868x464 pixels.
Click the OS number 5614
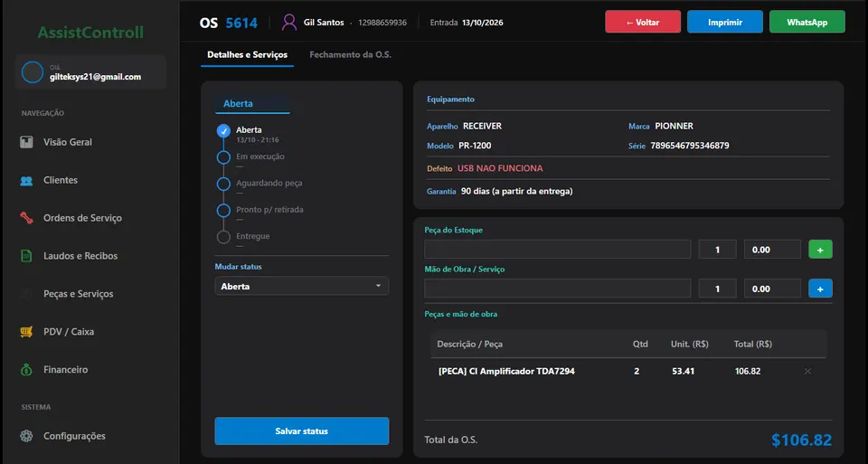[x=241, y=23]
